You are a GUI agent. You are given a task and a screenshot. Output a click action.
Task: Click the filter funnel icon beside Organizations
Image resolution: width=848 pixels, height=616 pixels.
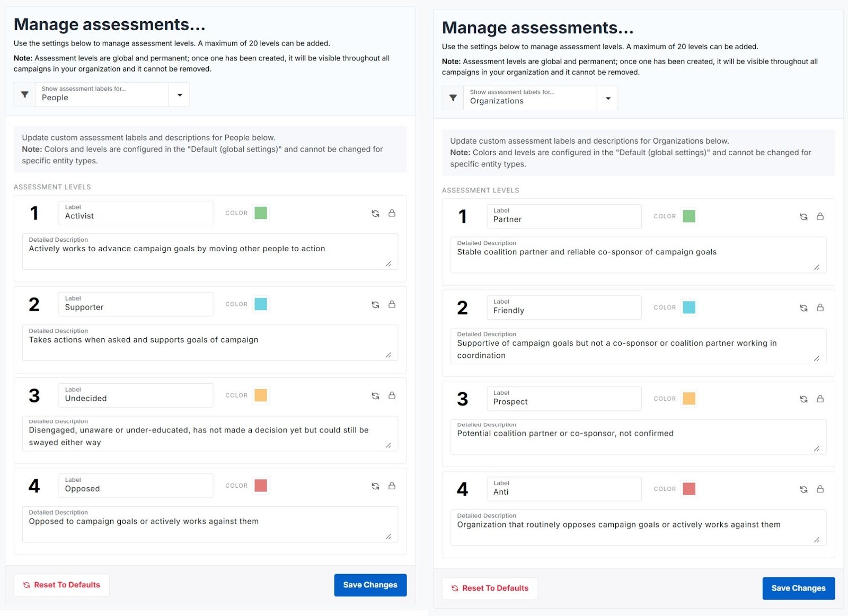pyautogui.click(x=453, y=98)
